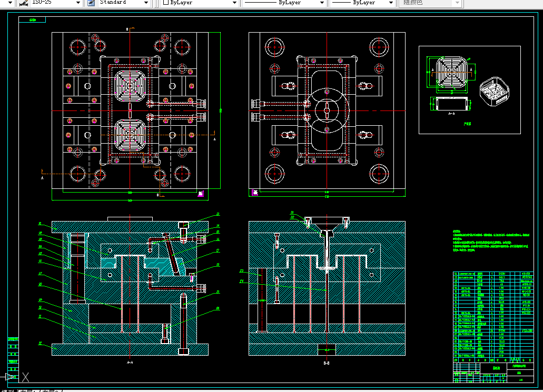Image resolution: width=543 pixels, height=392 pixels.
Task: Select the green technical requirements text block
Action: click(491, 241)
